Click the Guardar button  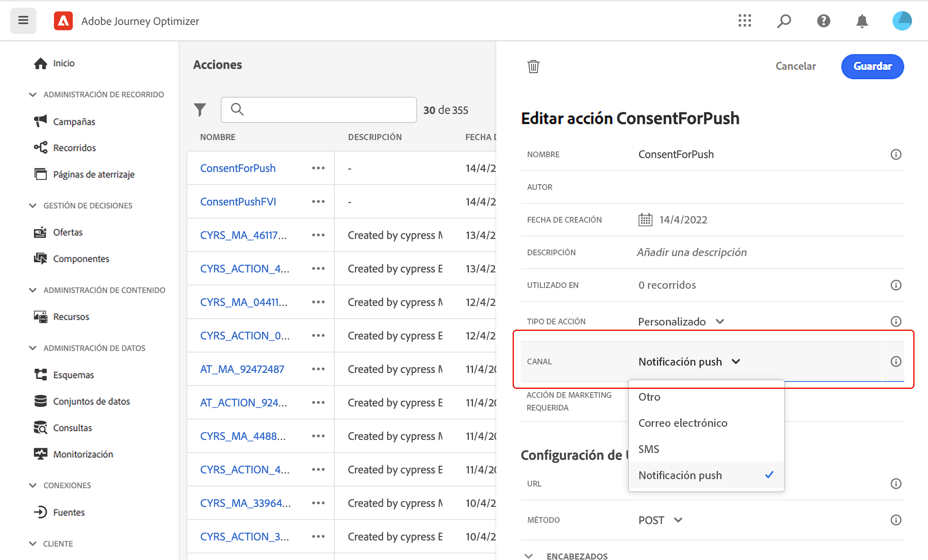[x=872, y=66]
